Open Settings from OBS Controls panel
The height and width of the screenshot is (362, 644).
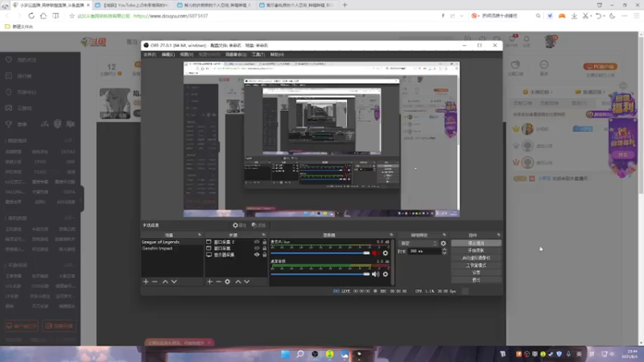tap(476, 273)
